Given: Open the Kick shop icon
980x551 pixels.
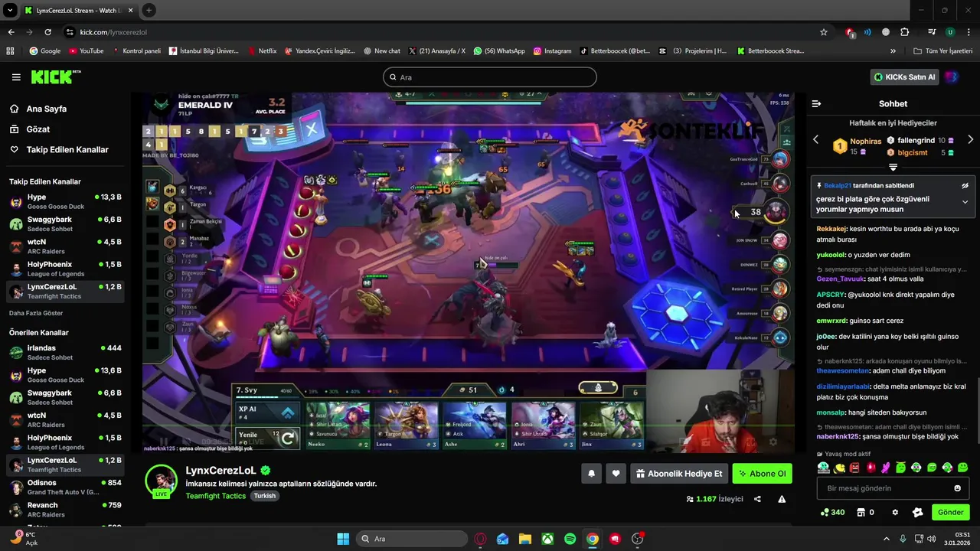Looking at the screenshot, I should 861,513.
